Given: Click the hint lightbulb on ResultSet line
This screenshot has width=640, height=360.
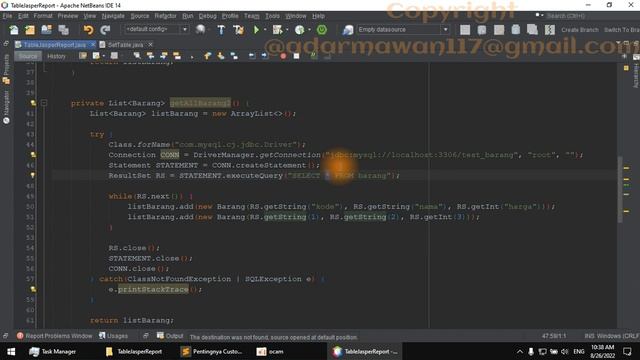Looking at the screenshot, I should click(33, 176).
